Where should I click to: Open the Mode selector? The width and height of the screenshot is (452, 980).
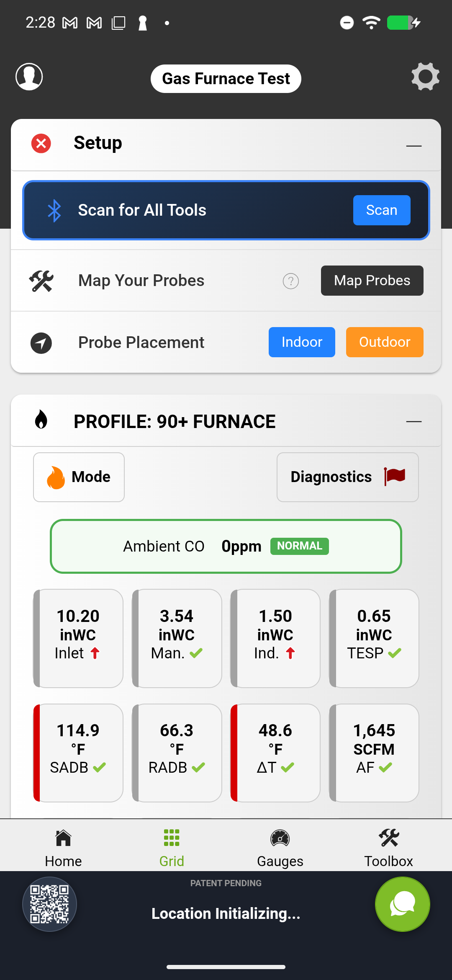79,477
